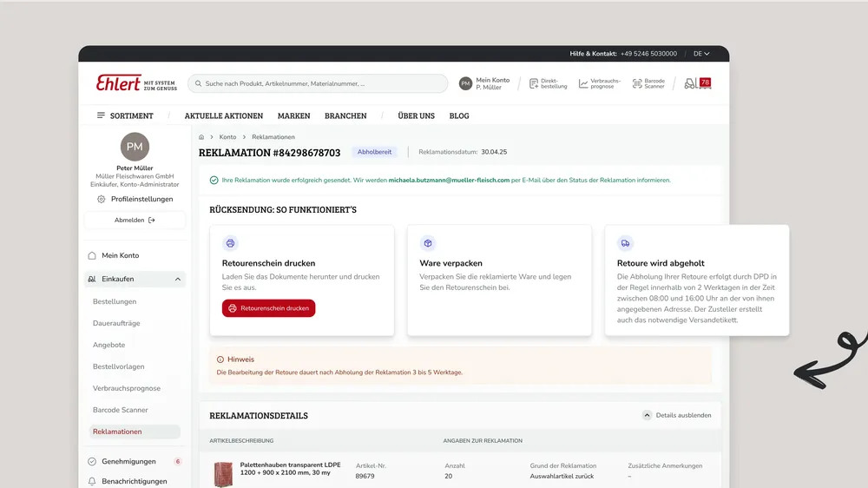Click the green success check icon
The width and height of the screenshot is (868, 488).
[x=214, y=180]
